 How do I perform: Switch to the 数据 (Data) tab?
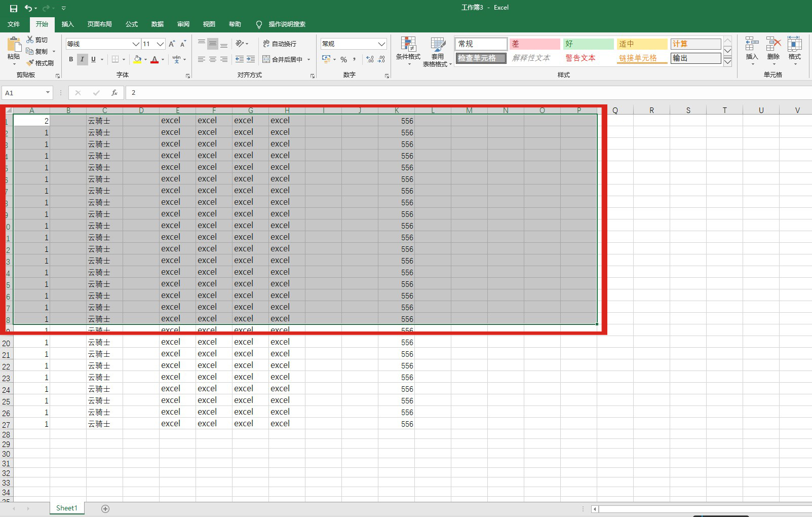tap(158, 24)
